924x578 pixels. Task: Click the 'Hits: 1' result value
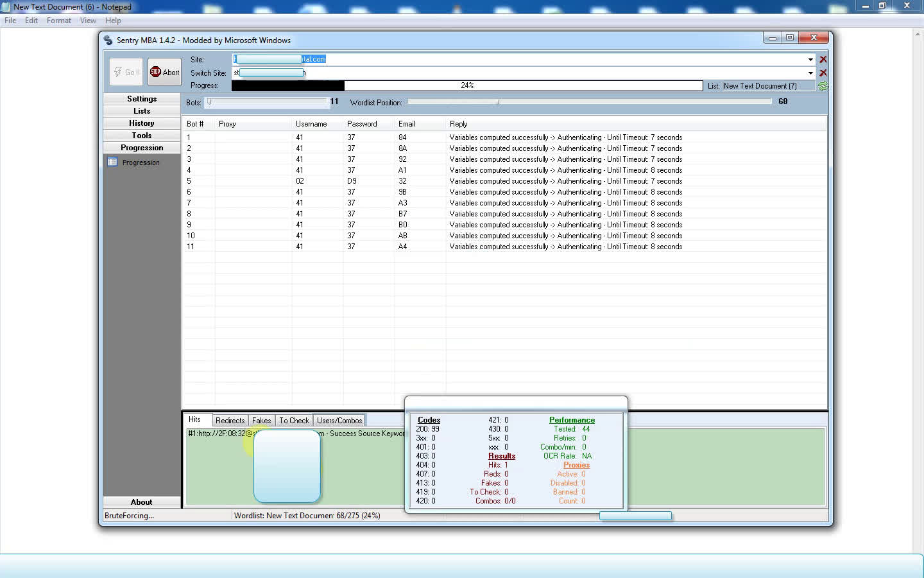tap(498, 465)
